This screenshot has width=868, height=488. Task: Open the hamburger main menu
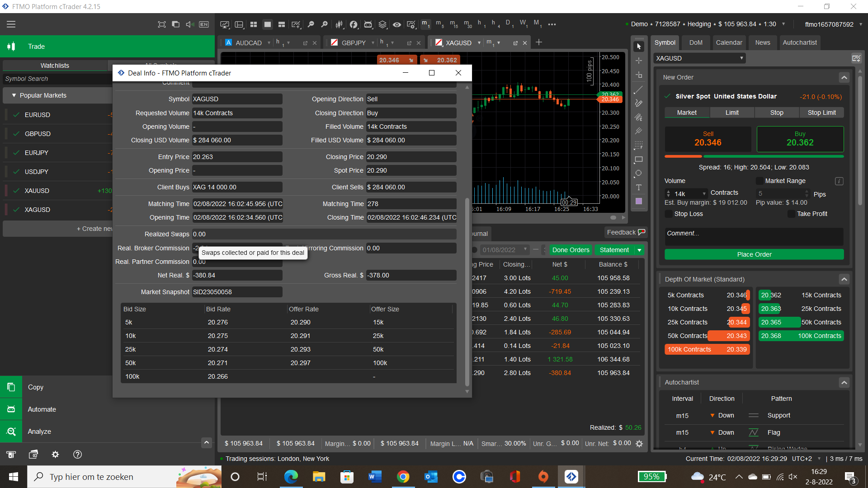pyautogui.click(x=11, y=24)
